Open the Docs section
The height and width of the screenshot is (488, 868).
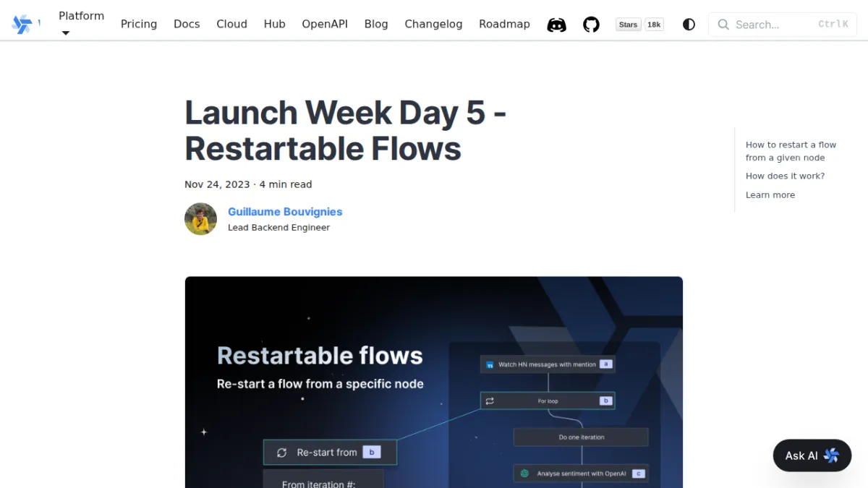point(187,25)
